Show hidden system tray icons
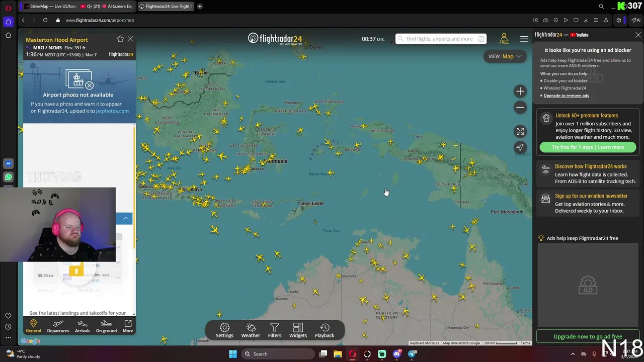This screenshot has width=644, height=362. click(573, 354)
